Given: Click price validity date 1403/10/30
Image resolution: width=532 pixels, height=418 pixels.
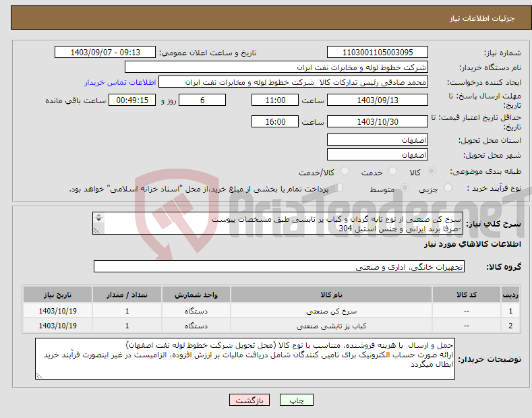Looking at the screenshot, I should 378,121.
